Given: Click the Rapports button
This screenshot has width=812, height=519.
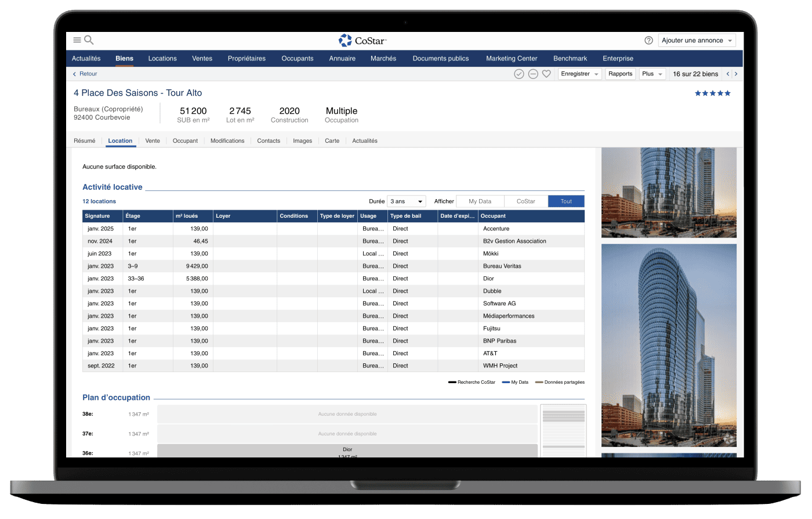Looking at the screenshot, I should tap(620, 74).
